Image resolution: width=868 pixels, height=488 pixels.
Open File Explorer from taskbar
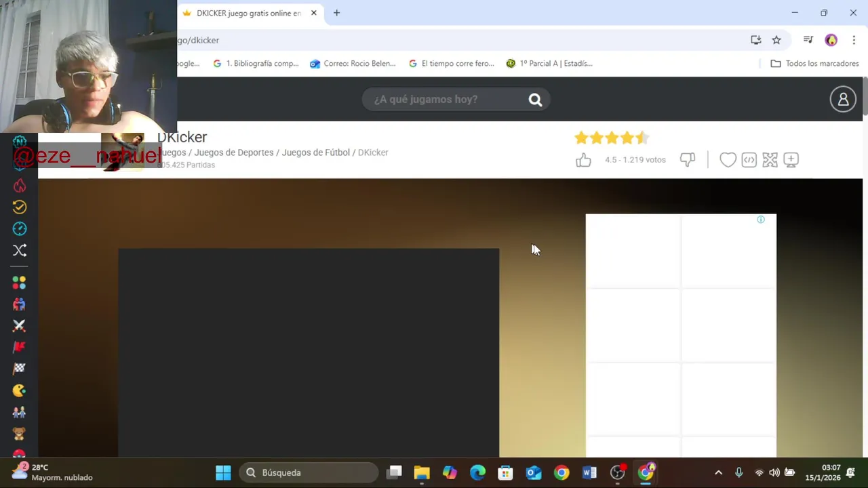(422, 472)
